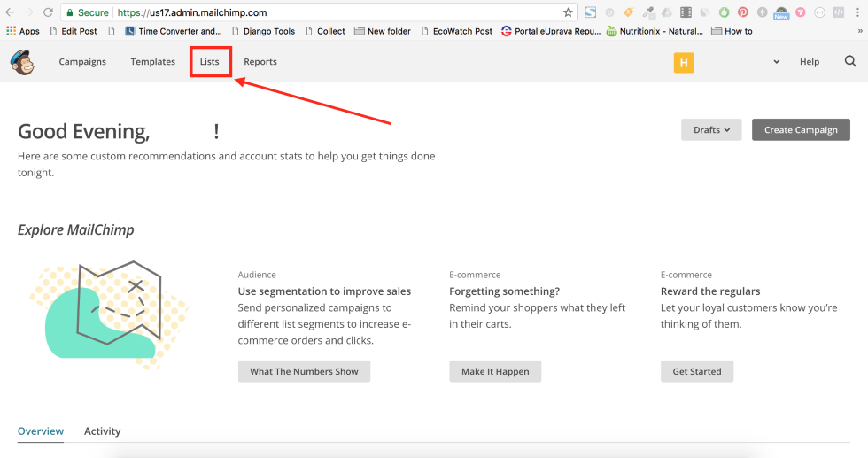The height and width of the screenshot is (458, 868).
Task: Click the Google Drive extension icon
Action: (667, 12)
